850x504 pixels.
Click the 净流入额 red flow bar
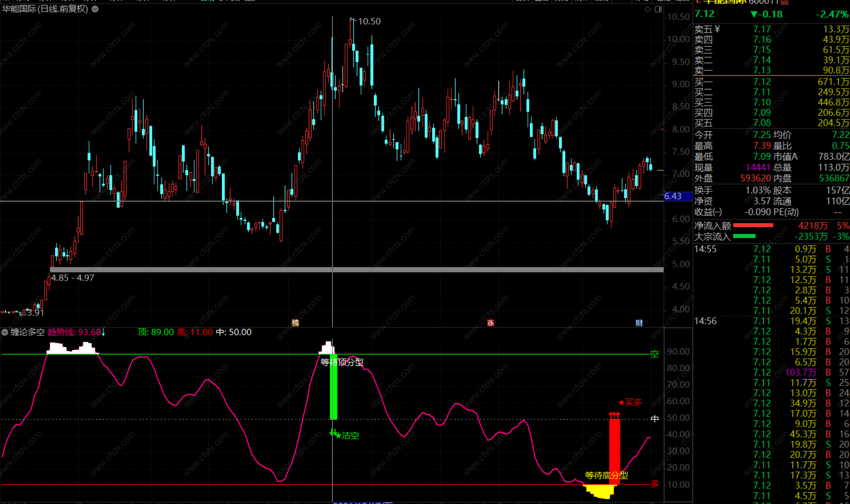[x=753, y=225]
